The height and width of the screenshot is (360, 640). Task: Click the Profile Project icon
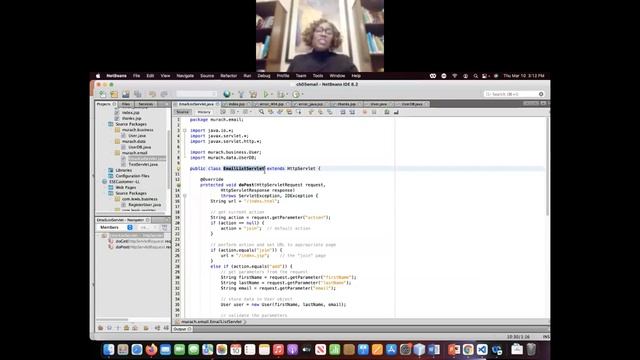point(296,94)
